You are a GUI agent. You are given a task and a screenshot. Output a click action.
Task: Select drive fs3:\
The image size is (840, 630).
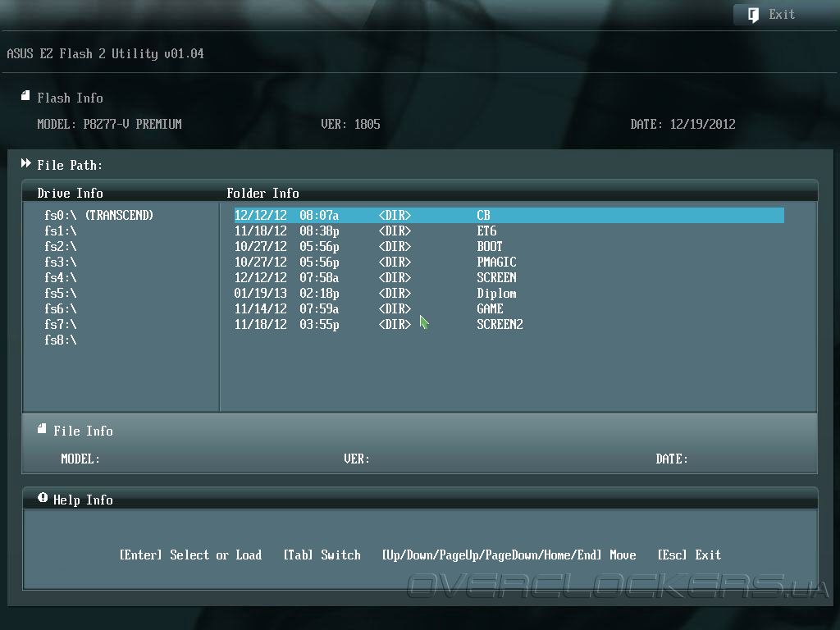click(61, 262)
